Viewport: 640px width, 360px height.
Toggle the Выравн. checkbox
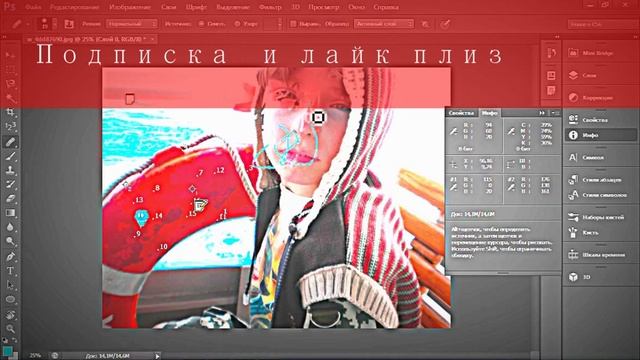pos(293,24)
